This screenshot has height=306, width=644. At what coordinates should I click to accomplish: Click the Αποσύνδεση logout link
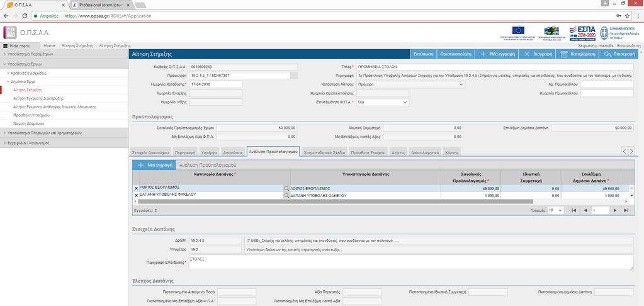click(628, 45)
